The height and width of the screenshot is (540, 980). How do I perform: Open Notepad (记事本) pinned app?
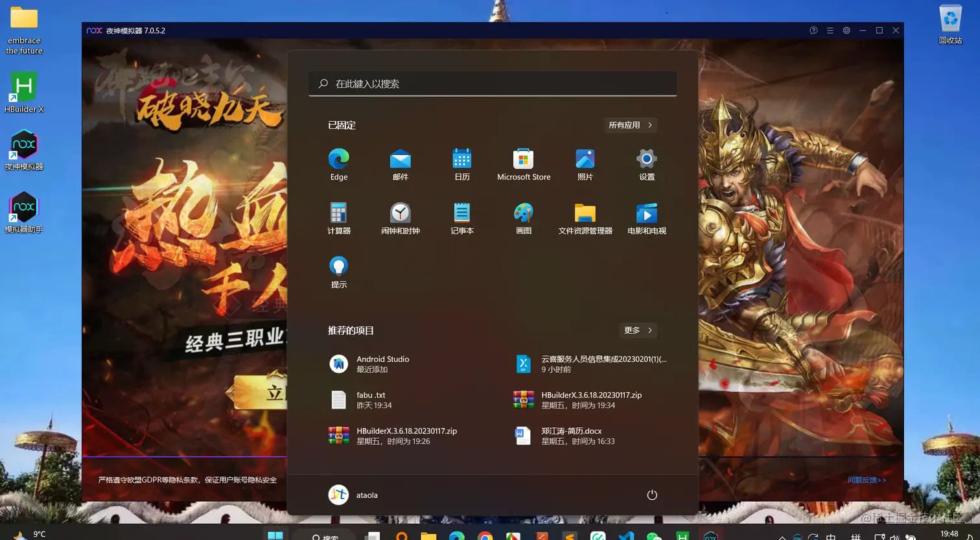click(461, 218)
